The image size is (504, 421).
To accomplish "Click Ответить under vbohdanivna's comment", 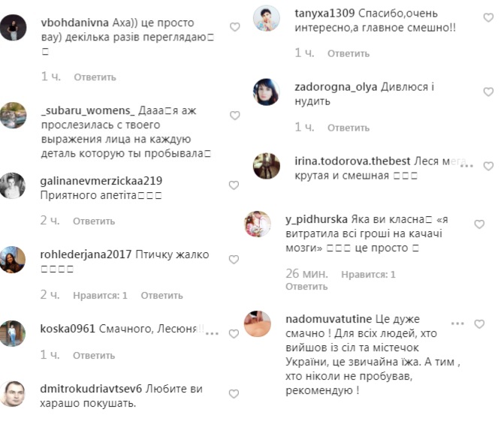I will point(95,77).
